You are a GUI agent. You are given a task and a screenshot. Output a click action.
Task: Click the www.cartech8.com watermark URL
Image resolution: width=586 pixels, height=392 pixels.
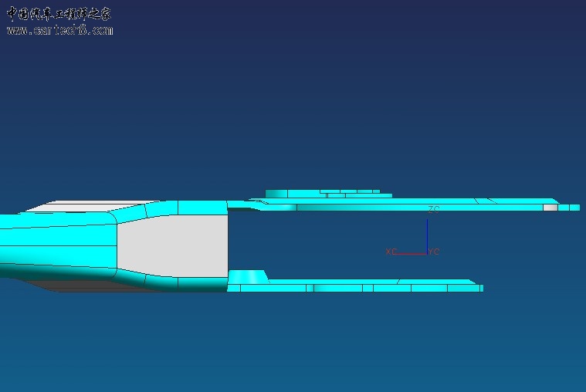tap(59, 30)
